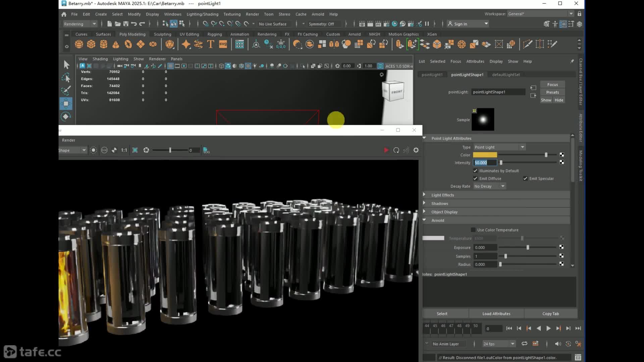Enable the Use Color Temperature checkbox
This screenshot has width=644, height=362.
pos(473,230)
